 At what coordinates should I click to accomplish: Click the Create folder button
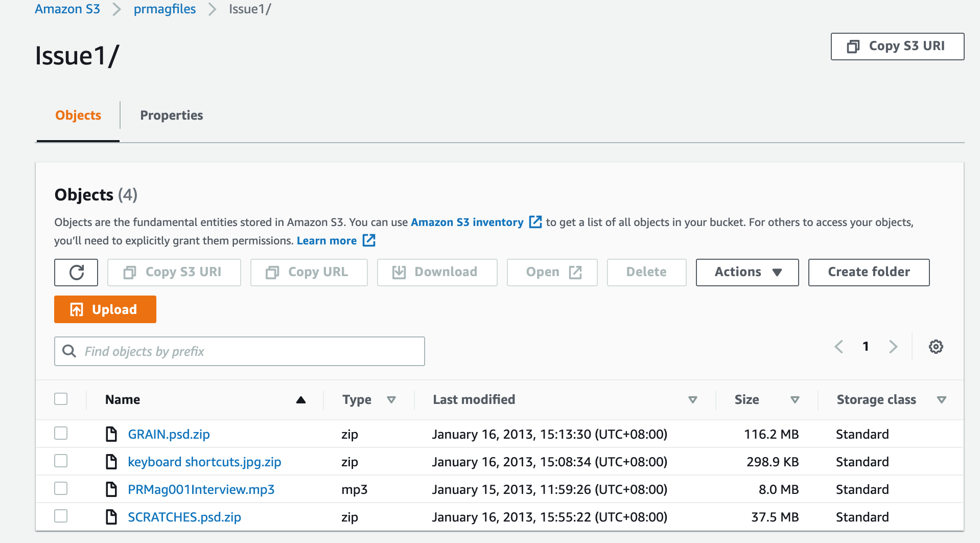[868, 272]
